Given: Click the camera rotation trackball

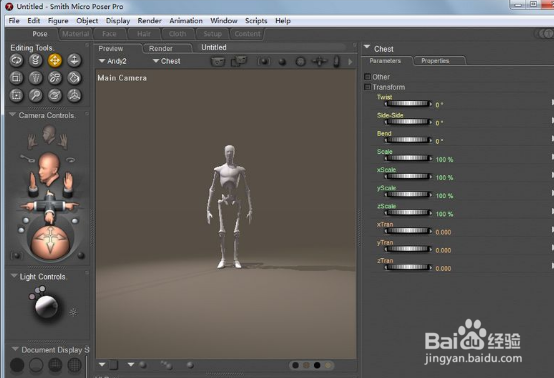Looking at the screenshot, I should click(x=50, y=242).
